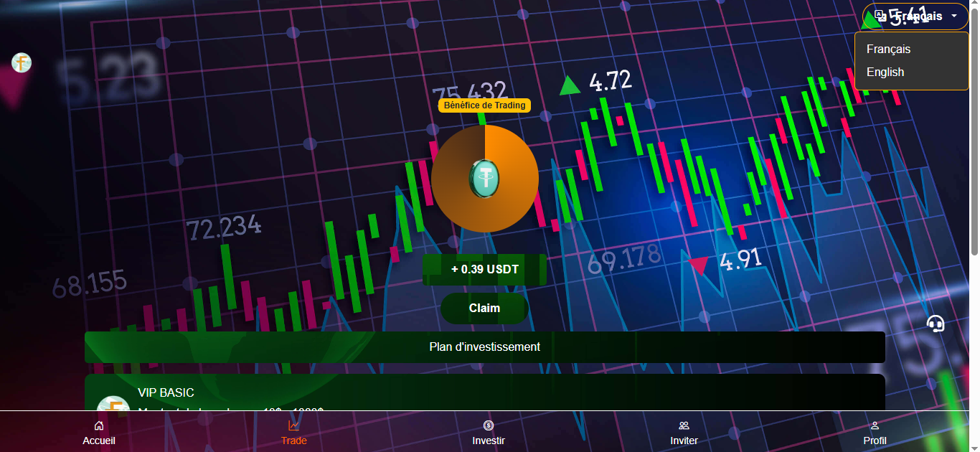
Task: Click the Bénéfice de Trading label
Action: 484,105
